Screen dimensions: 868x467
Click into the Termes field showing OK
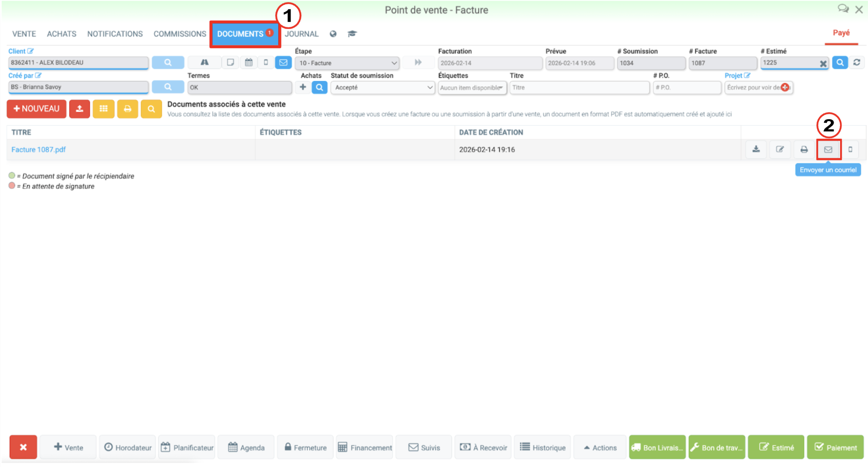(x=240, y=87)
